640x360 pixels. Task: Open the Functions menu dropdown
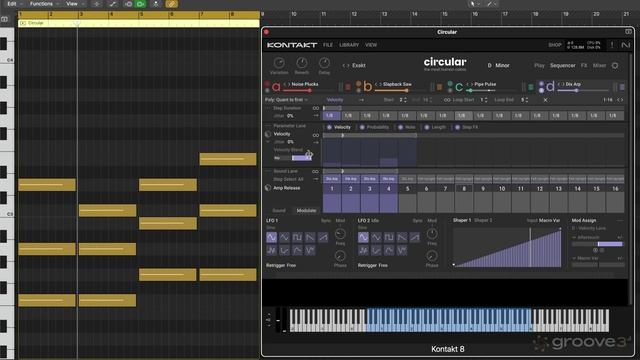[x=44, y=4]
